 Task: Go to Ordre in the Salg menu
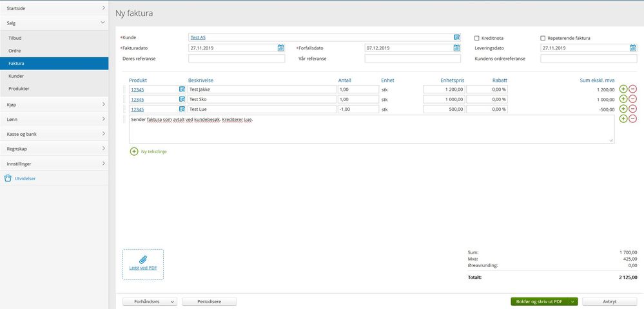[x=54, y=50]
